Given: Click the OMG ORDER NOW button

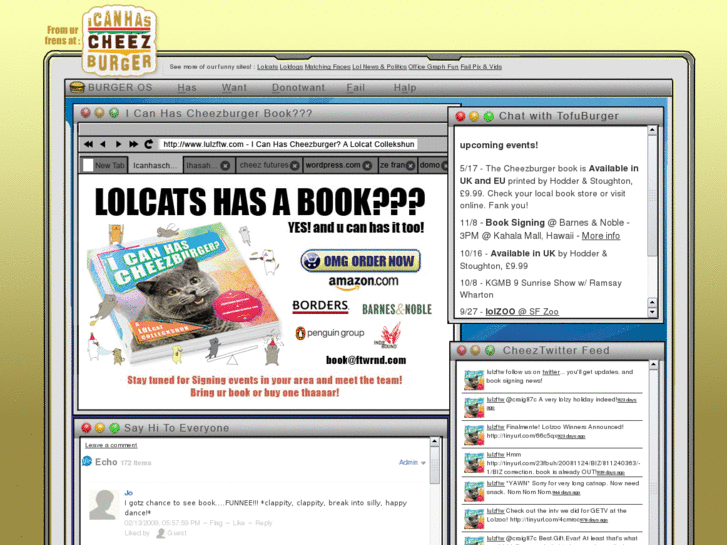Looking at the screenshot, I should pos(361,261).
